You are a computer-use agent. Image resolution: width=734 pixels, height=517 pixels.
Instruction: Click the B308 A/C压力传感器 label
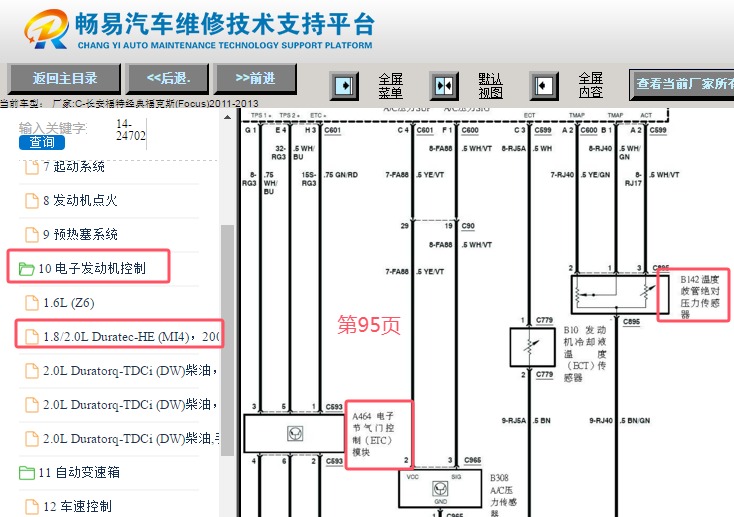point(503,495)
